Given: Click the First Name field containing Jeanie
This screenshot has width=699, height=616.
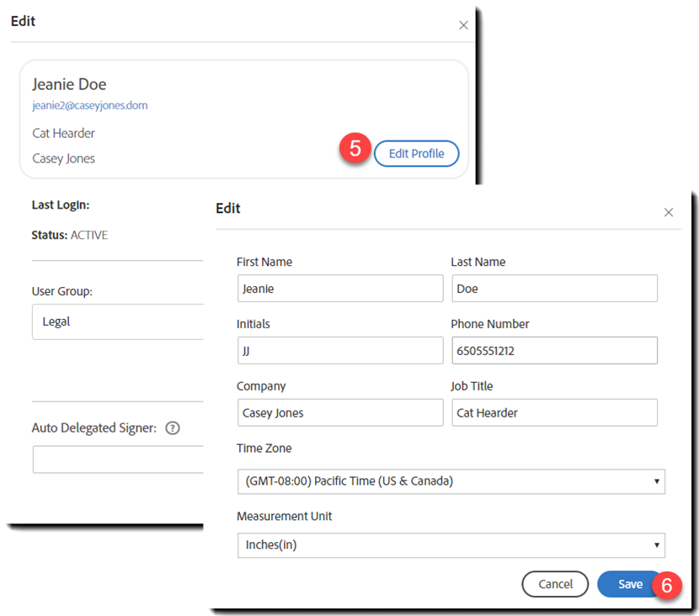Looking at the screenshot, I should click(340, 288).
